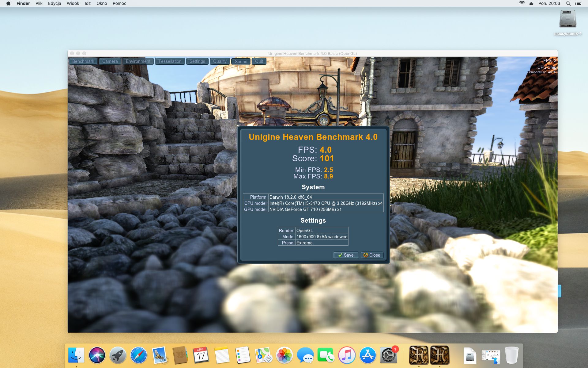Close the benchmark results dialog
This screenshot has height=368, width=588.
pyautogui.click(x=372, y=255)
